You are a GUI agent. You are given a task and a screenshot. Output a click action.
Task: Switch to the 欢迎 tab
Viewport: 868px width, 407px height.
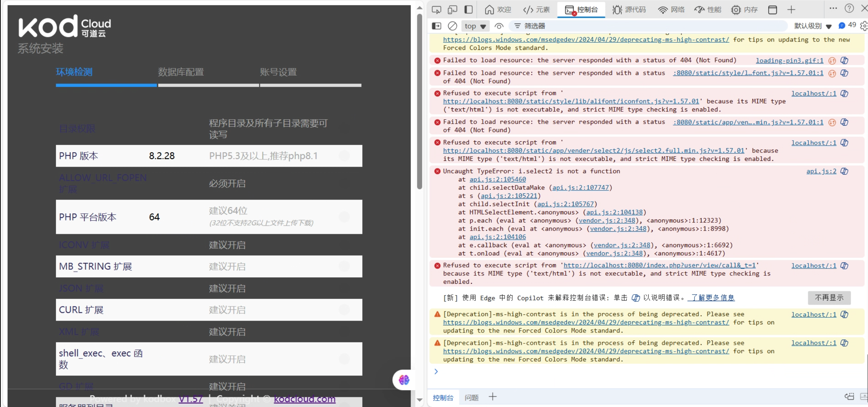(x=498, y=10)
